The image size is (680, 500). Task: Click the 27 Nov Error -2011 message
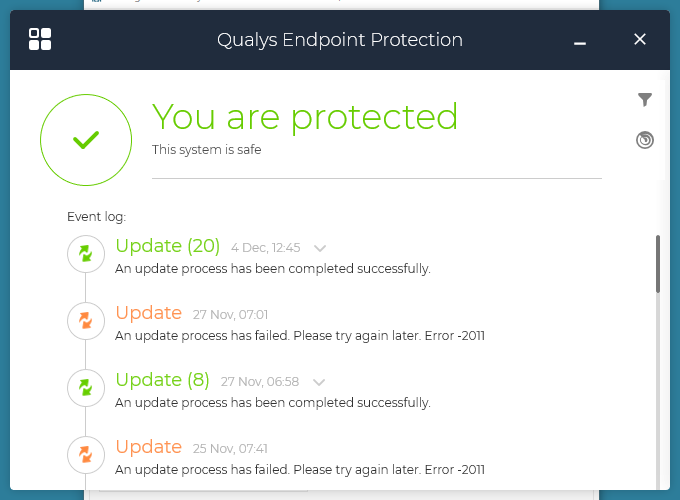300,336
